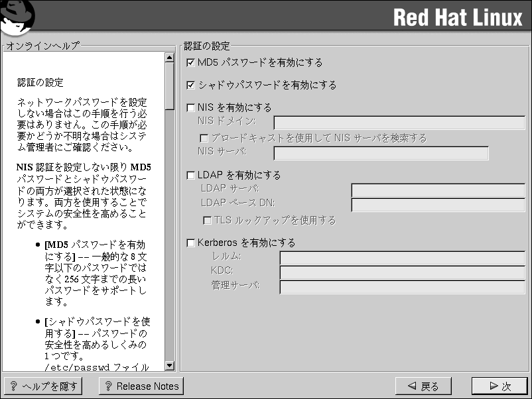Click the forward arrow icon beside 次
Viewport: 532px width, 399px height.
493,386
